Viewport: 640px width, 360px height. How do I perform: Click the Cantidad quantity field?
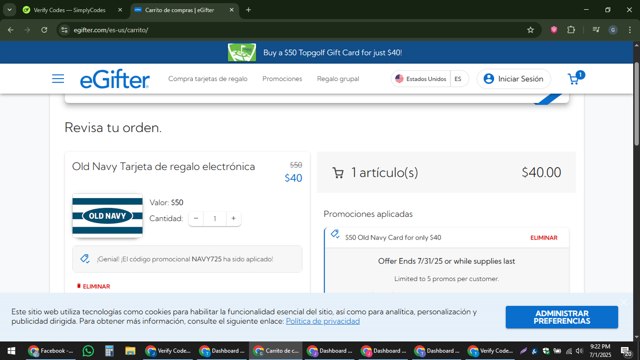point(215,218)
